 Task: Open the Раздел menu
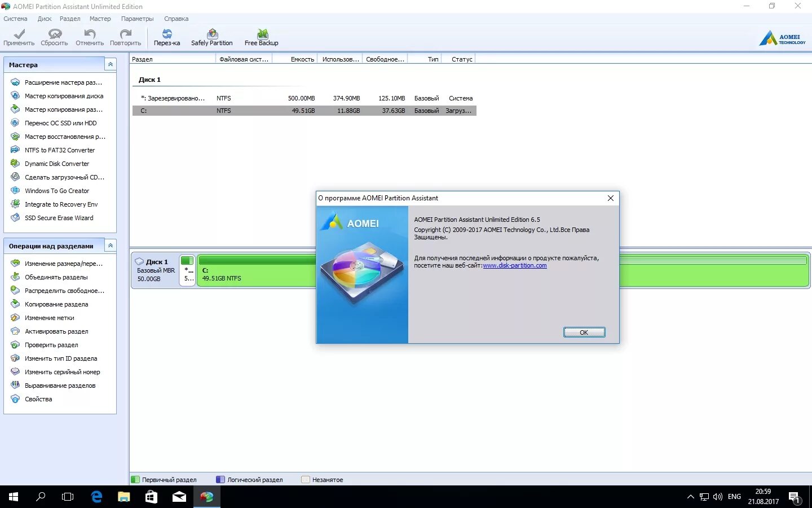70,19
